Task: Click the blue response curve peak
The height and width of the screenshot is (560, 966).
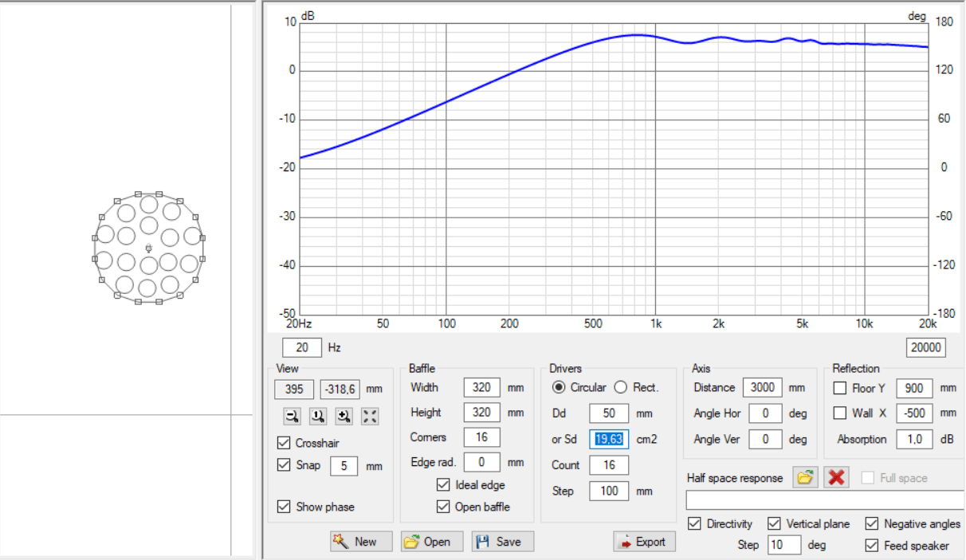Action: pyautogui.click(x=637, y=35)
